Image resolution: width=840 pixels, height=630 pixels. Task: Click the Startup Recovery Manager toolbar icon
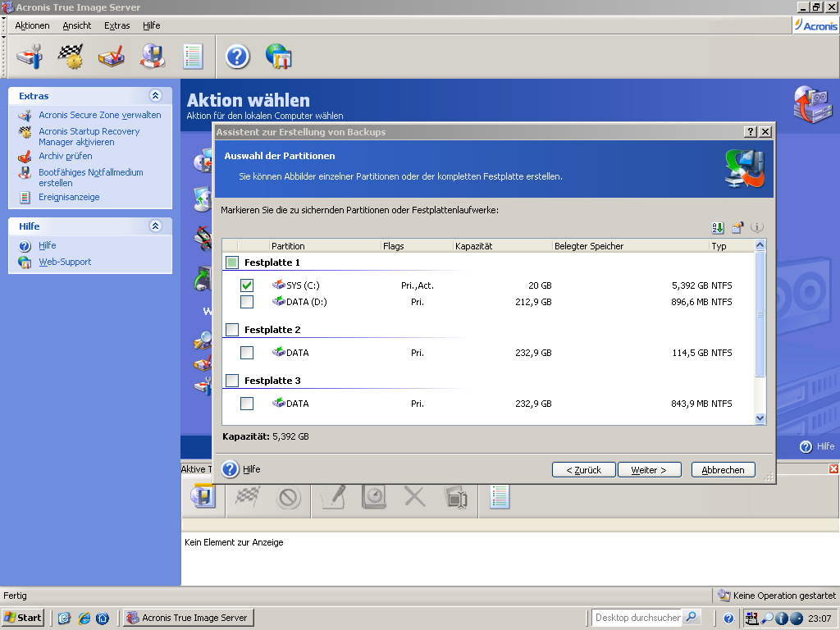[x=71, y=57]
